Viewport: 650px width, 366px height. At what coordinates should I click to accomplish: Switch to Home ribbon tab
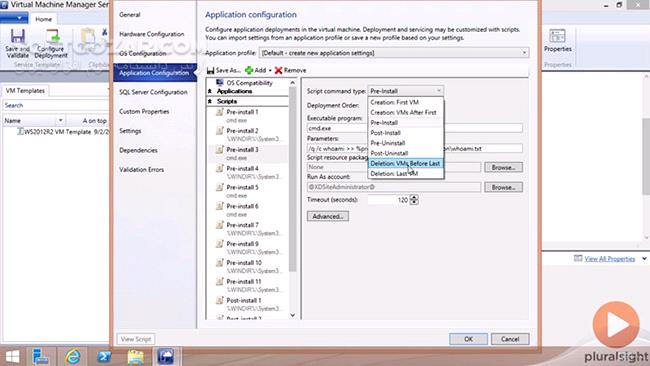tap(44, 19)
